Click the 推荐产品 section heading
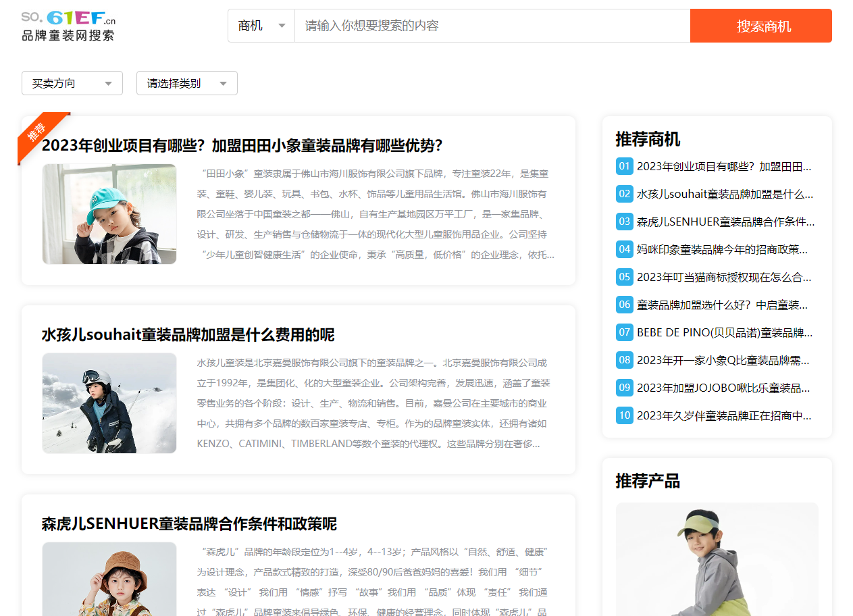The width and height of the screenshot is (853, 616). click(648, 481)
